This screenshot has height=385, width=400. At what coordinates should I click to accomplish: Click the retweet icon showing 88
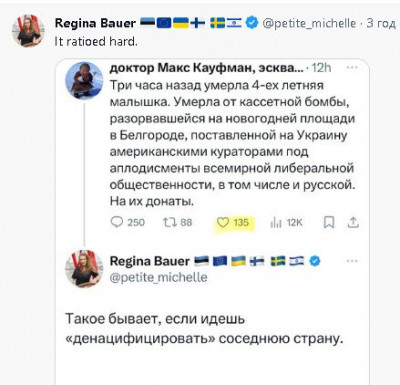168,222
